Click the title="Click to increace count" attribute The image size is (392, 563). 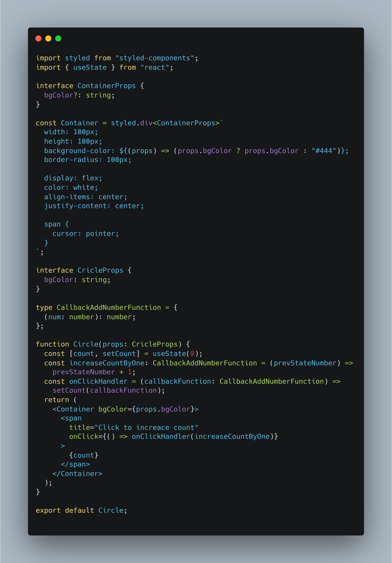[134, 427]
